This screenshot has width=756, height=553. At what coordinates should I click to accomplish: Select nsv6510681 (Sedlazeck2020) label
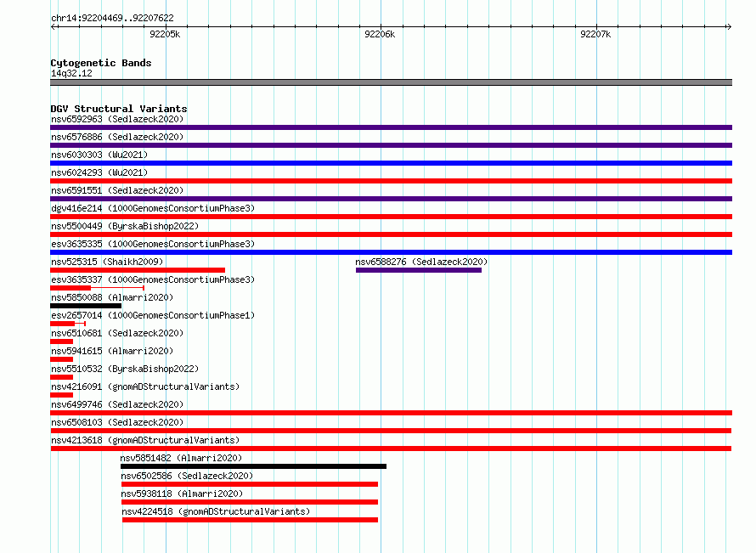117,333
